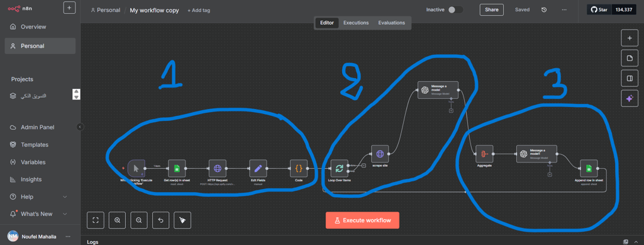The width and height of the screenshot is (644, 245).
Task: Click the Personal breadcrumb link
Action: 106,10
